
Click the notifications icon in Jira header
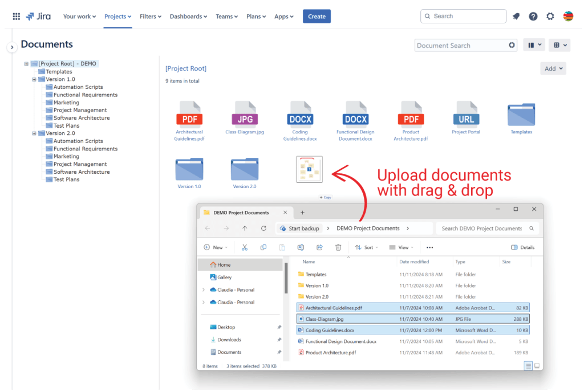tap(516, 17)
